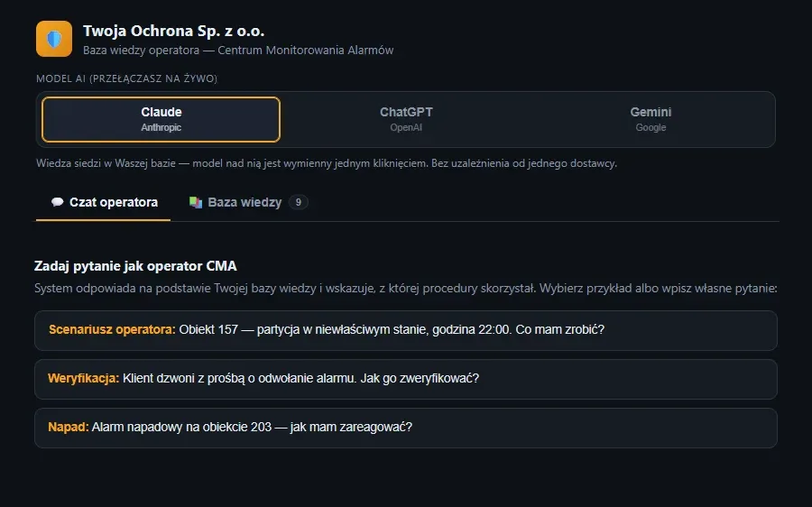Select the Claude model option
This screenshot has width=812, height=507.
click(x=161, y=119)
